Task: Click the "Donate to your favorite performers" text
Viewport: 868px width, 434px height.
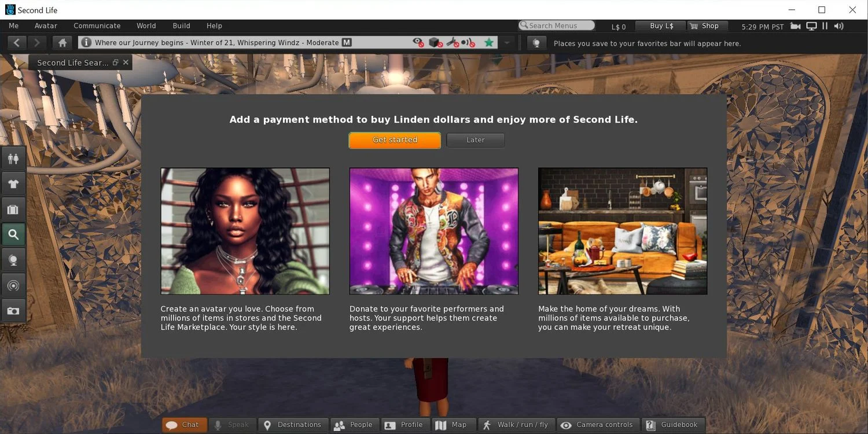Action: (426, 318)
